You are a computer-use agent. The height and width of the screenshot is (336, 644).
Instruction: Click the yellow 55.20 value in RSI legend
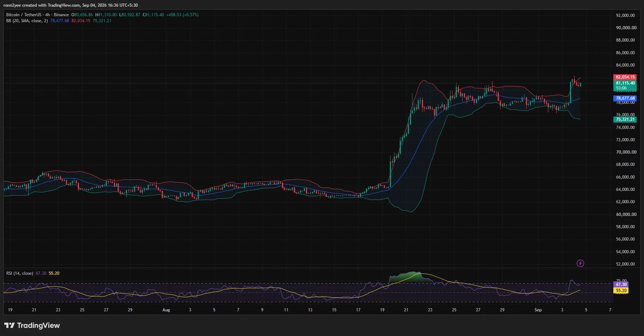click(x=54, y=273)
